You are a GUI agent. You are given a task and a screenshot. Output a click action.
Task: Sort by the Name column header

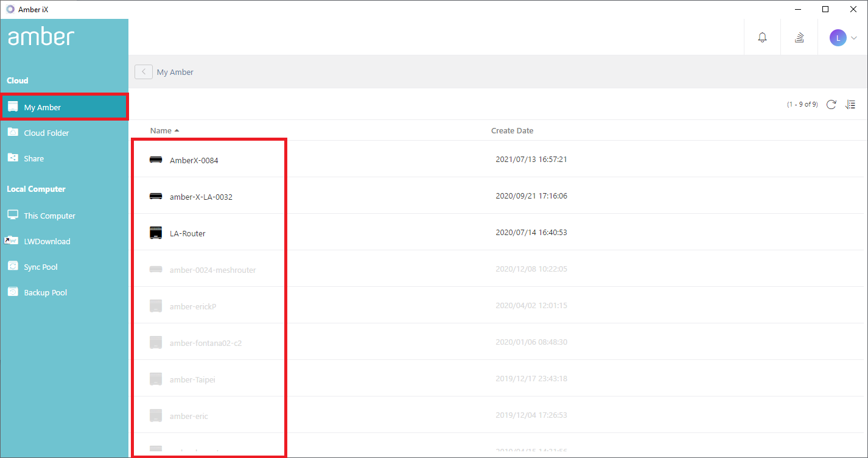tap(164, 130)
